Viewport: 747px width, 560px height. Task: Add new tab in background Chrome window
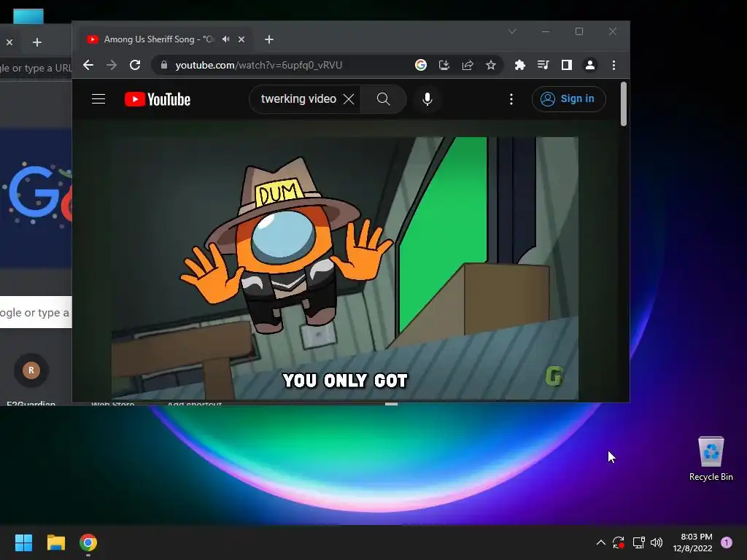click(36, 42)
